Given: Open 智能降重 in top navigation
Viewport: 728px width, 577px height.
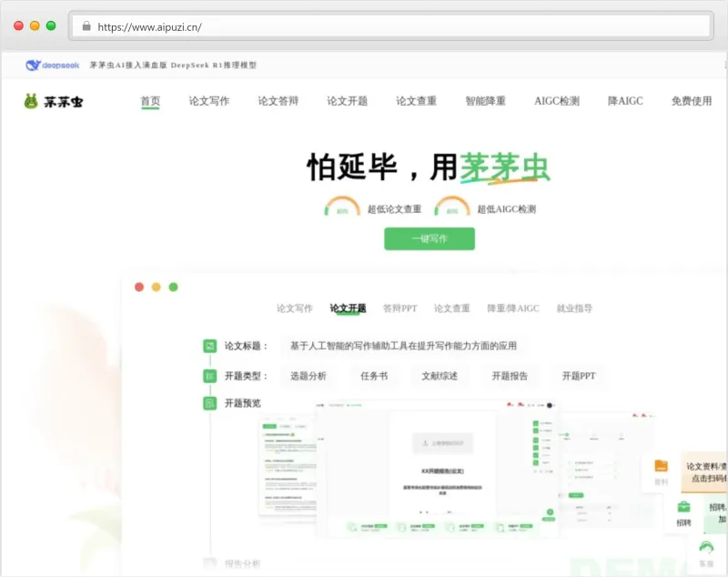Looking at the screenshot, I should click(x=485, y=101).
